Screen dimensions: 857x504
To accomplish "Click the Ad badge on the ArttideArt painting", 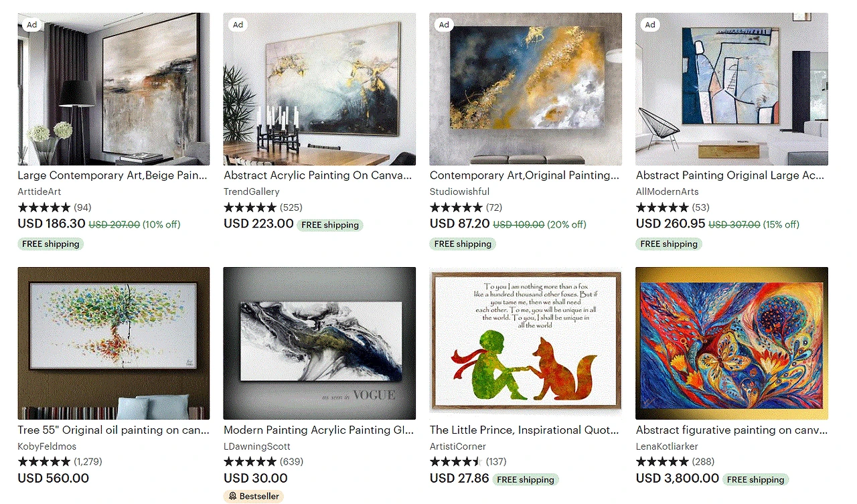I will (x=31, y=25).
